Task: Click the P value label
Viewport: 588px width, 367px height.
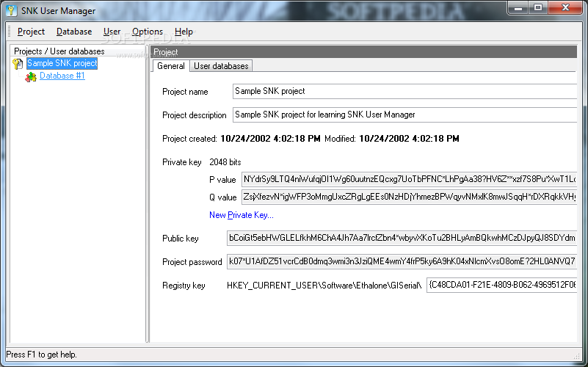Action: [x=222, y=180]
